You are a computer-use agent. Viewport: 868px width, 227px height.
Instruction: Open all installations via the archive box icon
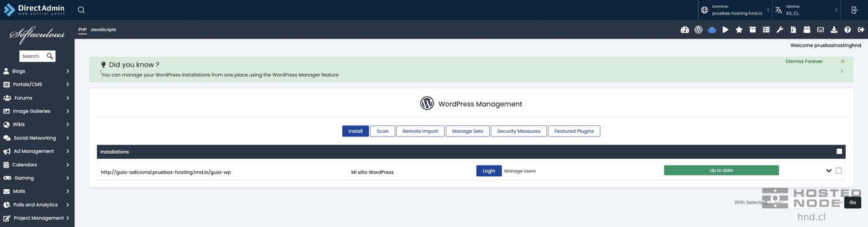(x=753, y=30)
